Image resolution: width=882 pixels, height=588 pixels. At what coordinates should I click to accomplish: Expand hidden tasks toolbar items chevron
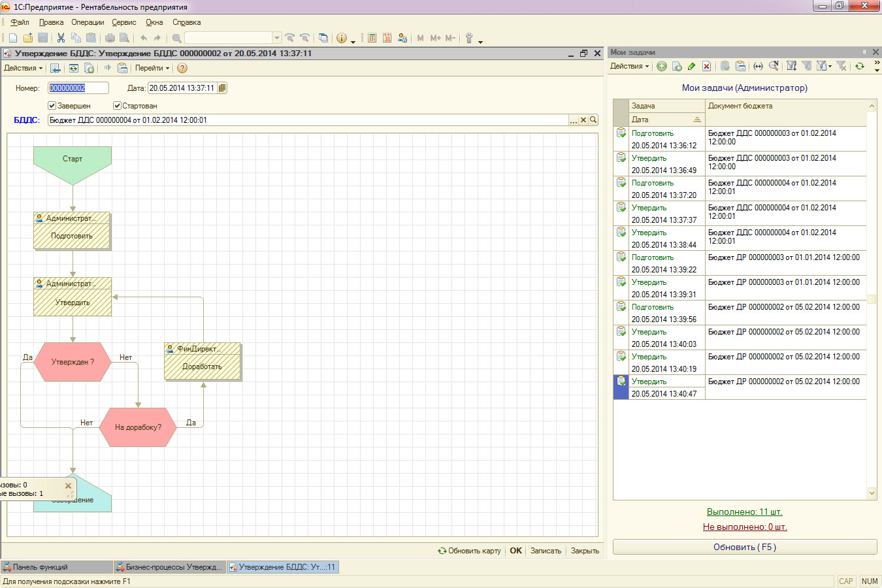pos(876,63)
